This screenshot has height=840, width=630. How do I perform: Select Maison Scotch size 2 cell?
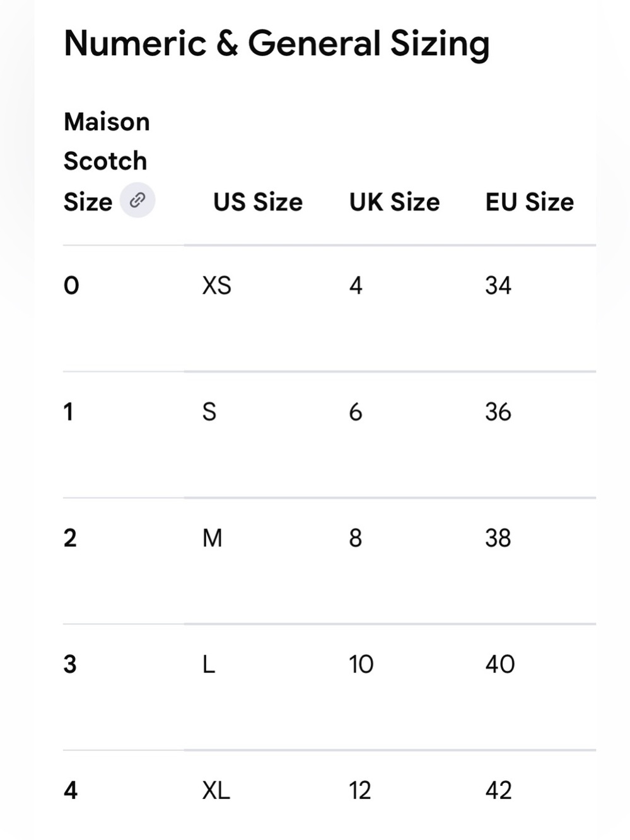pos(70,538)
